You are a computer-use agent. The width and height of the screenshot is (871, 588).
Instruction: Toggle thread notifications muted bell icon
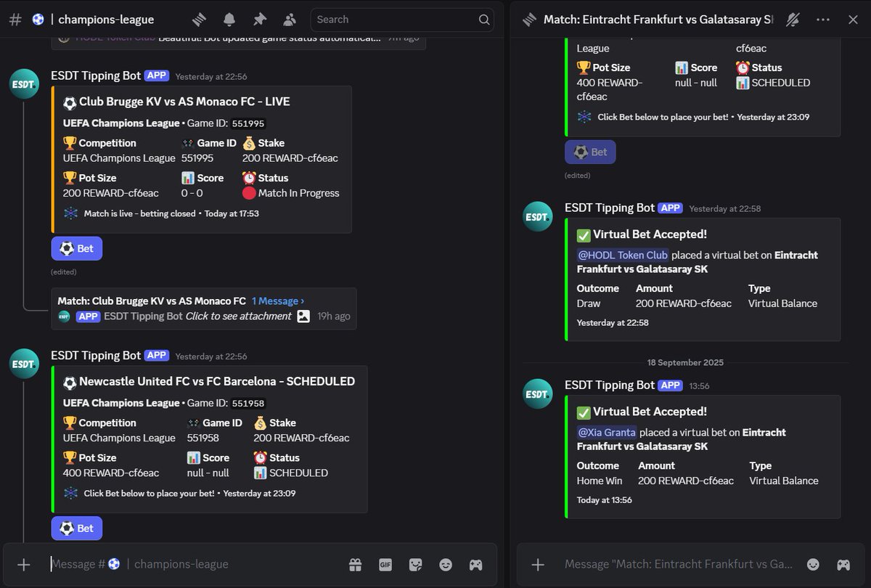(793, 20)
